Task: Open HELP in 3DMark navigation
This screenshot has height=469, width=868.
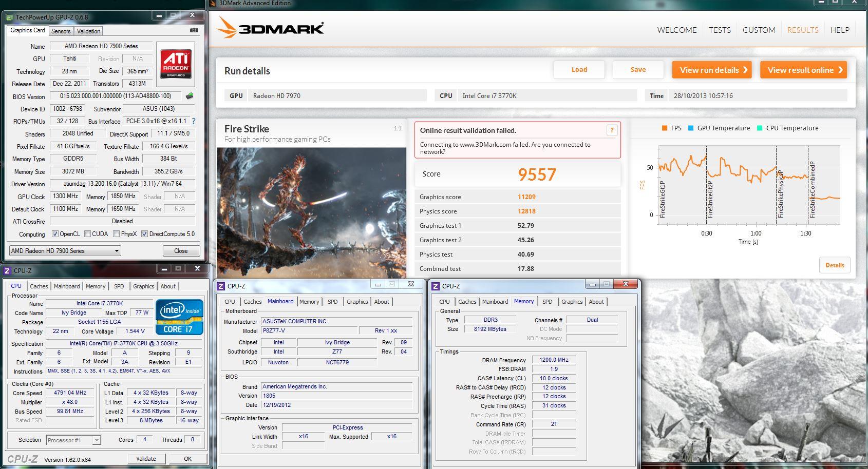Action: (840, 30)
